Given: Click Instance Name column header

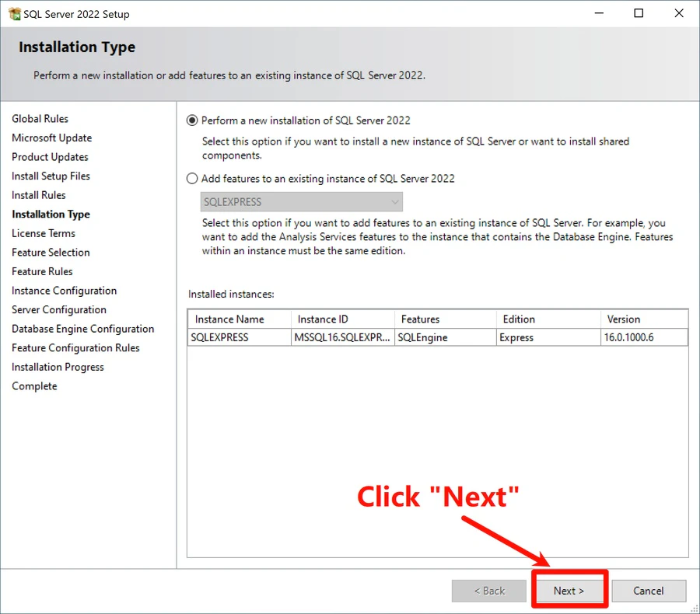Looking at the screenshot, I should [x=240, y=319].
